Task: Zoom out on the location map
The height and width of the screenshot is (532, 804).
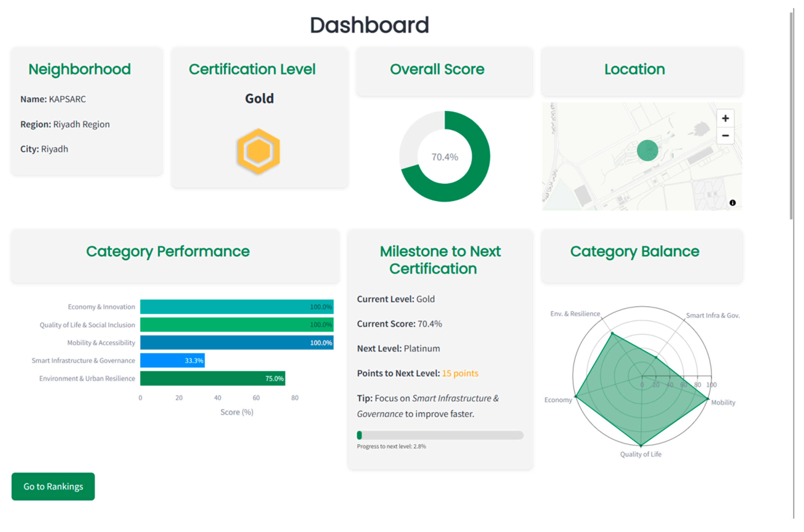Action: [x=725, y=136]
